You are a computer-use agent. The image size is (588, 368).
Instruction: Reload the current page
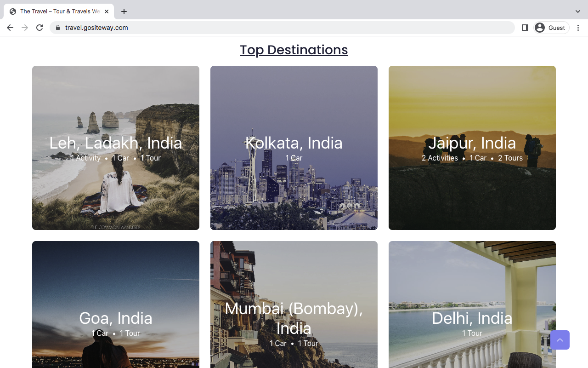[x=40, y=28]
